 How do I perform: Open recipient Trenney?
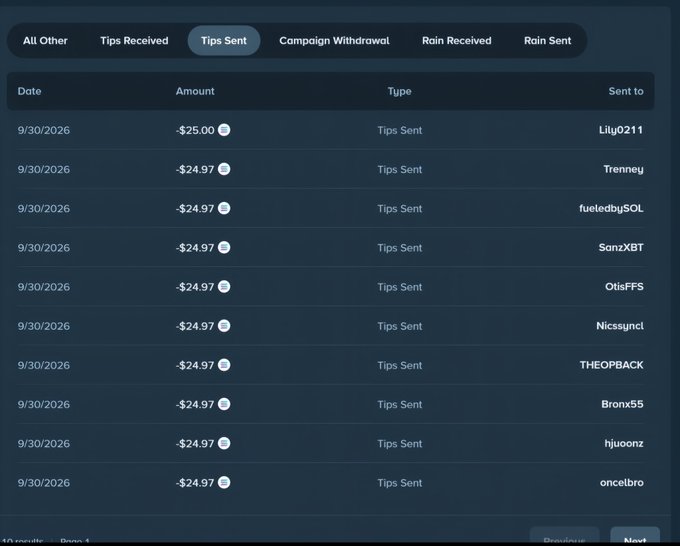tap(623, 169)
